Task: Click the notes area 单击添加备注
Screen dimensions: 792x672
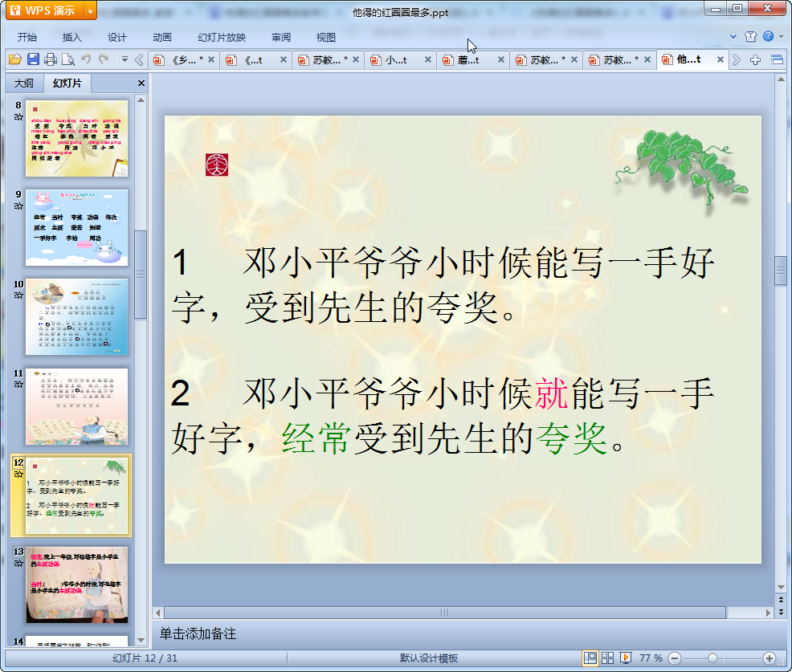Action: tap(198, 633)
